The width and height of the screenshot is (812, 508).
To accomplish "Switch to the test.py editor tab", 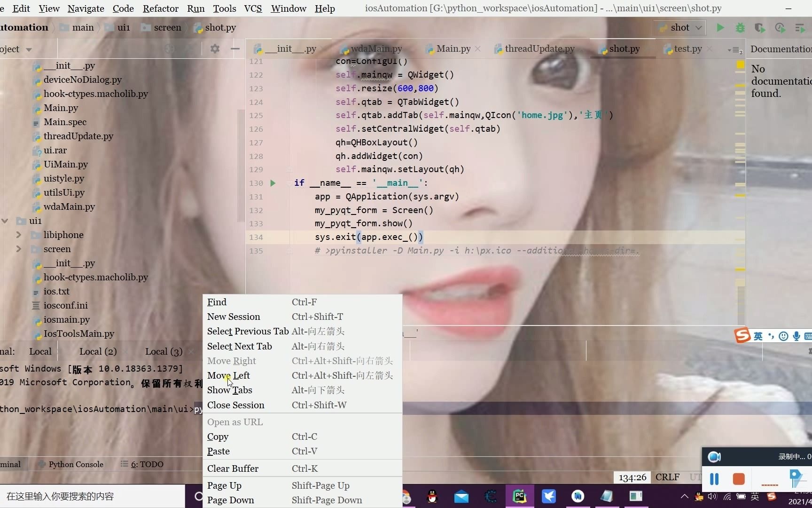I will (687, 48).
